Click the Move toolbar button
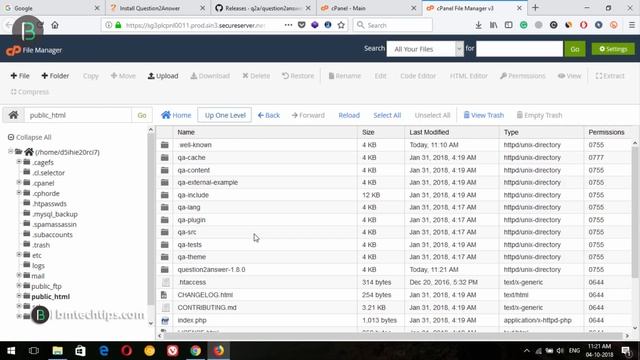This screenshot has width=640, height=360. coord(123,76)
